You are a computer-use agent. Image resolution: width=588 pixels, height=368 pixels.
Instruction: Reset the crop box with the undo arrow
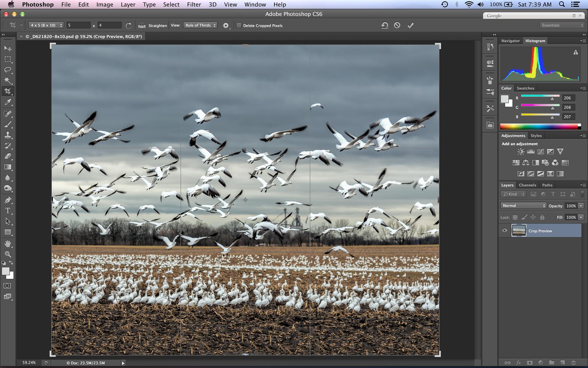tap(384, 26)
